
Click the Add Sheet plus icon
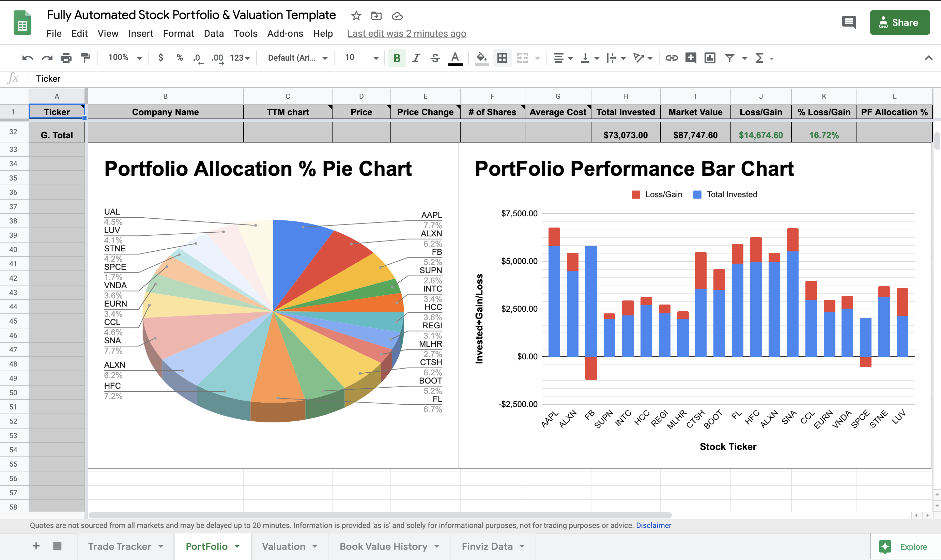coord(36,546)
